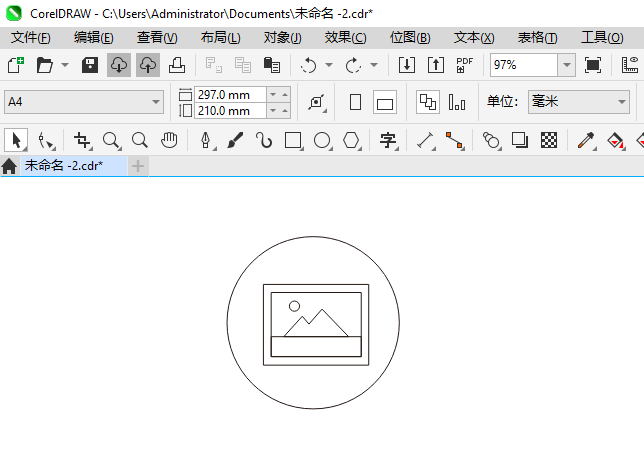Select the Zoom tool with flyout corner
The image size is (644, 473).
pos(111,140)
